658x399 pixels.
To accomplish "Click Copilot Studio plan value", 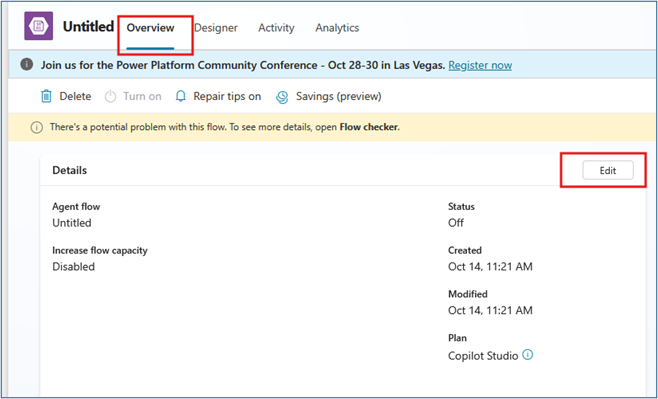I will click(x=483, y=356).
